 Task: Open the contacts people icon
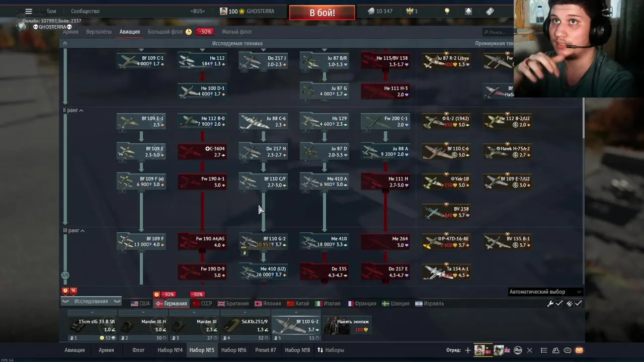[556, 350]
